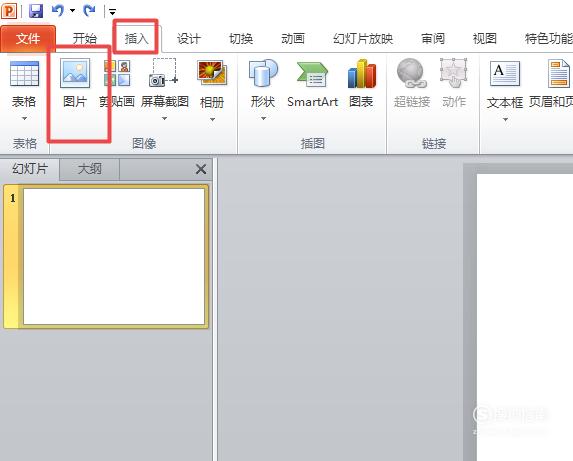Switch to the 幻灯片放映 tab
Image resolution: width=573 pixels, height=461 pixels.
coord(363,38)
